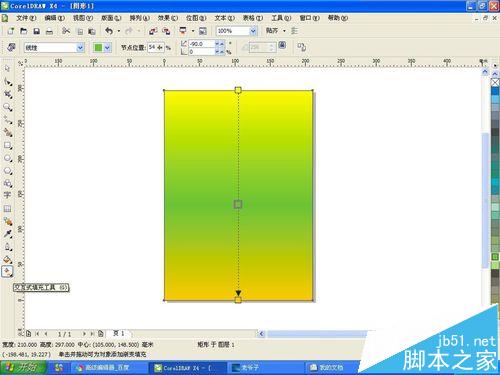Click the middle gradient midpoint node

coord(238,204)
